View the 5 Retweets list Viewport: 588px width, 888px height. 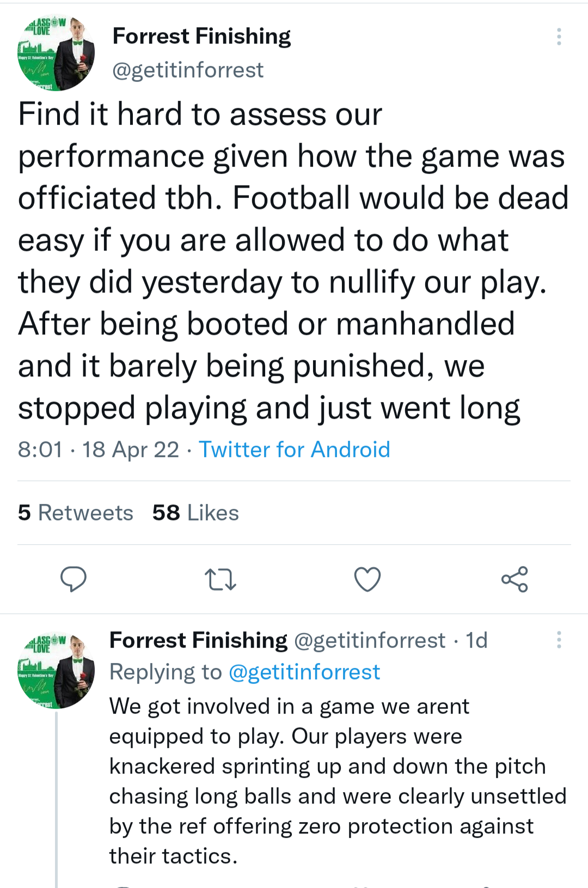coord(76,513)
